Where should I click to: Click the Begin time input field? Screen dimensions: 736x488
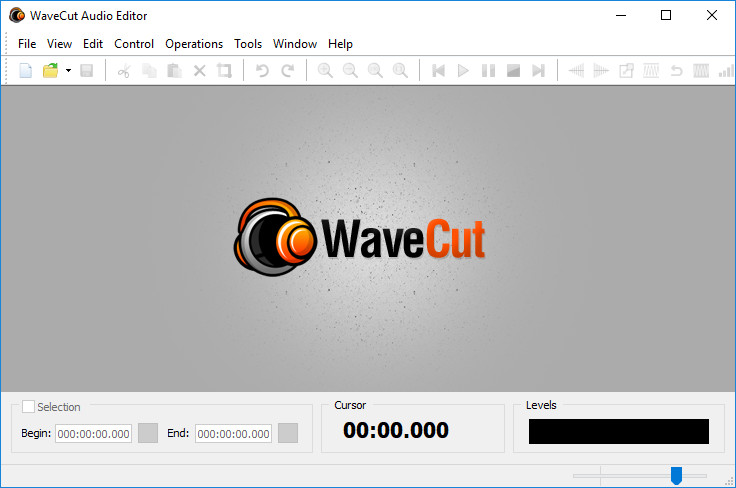(93, 434)
